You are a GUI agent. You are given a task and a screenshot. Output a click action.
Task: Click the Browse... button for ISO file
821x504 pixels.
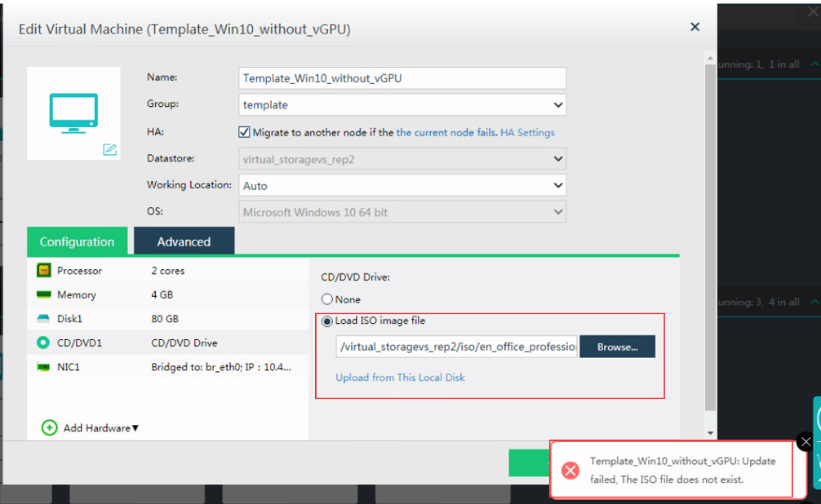pos(617,347)
